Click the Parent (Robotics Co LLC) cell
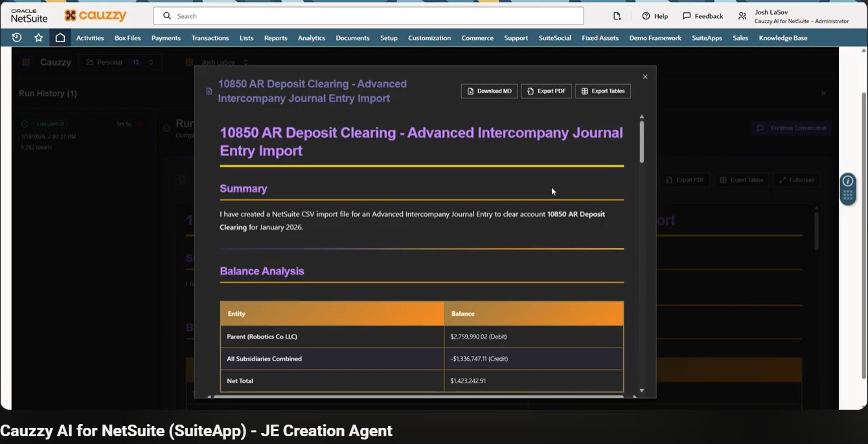 tap(332, 337)
